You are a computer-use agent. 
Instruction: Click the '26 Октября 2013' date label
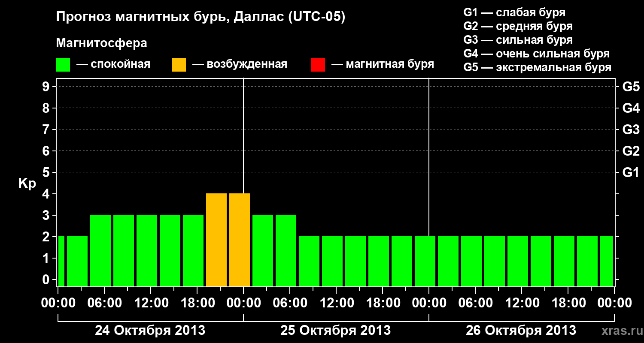click(x=521, y=331)
